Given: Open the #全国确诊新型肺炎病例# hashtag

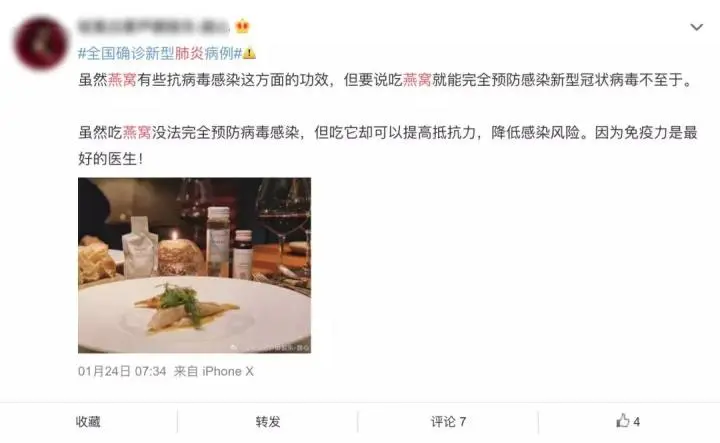Looking at the screenshot, I should tap(160, 54).
